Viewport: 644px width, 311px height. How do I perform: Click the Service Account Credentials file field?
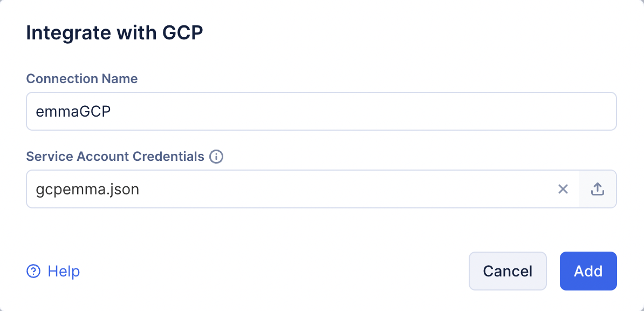[x=291, y=189]
